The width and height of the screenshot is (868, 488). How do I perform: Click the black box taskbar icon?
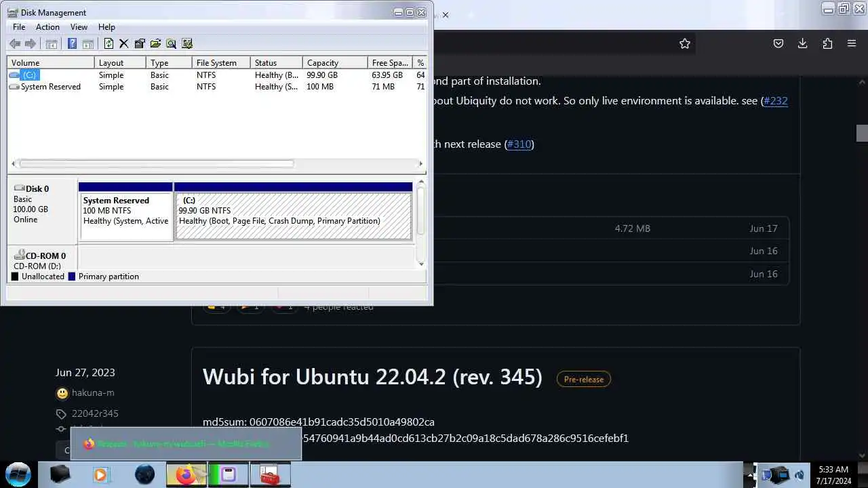point(60,474)
